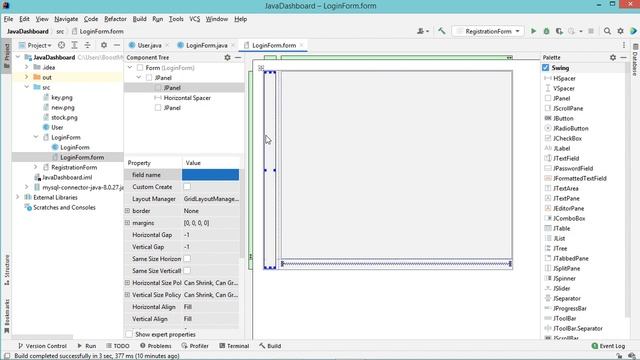Open Version Control tool window
Image resolution: width=640 pixels, height=360 pixels.
[x=42, y=346]
